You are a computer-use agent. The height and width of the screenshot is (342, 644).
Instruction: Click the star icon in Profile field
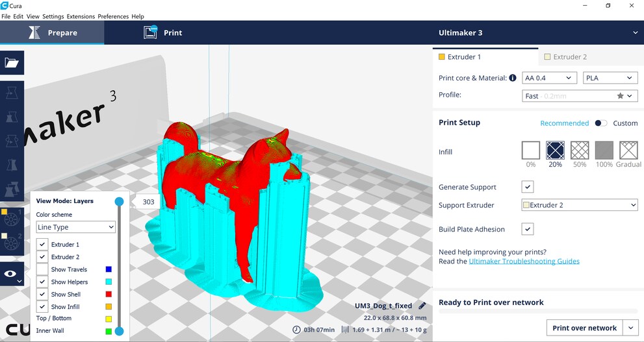tap(620, 95)
